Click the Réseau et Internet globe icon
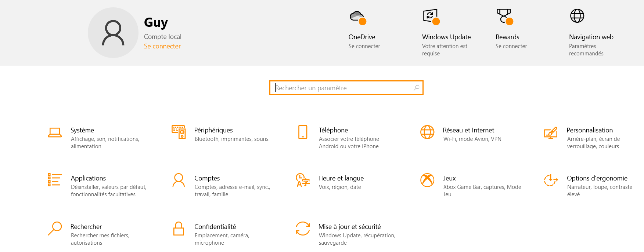Screen dimensions: 644x252 click(427, 132)
